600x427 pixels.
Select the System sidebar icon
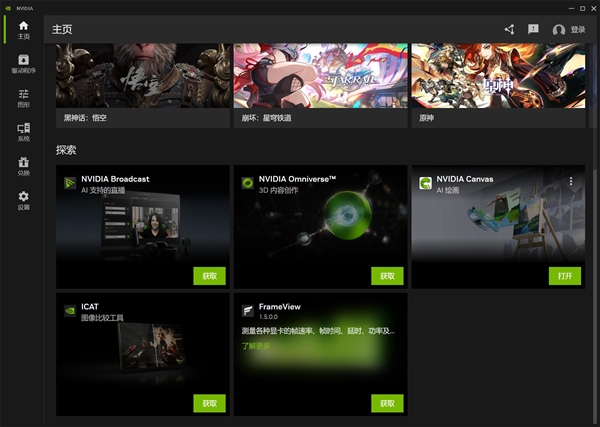(23, 132)
